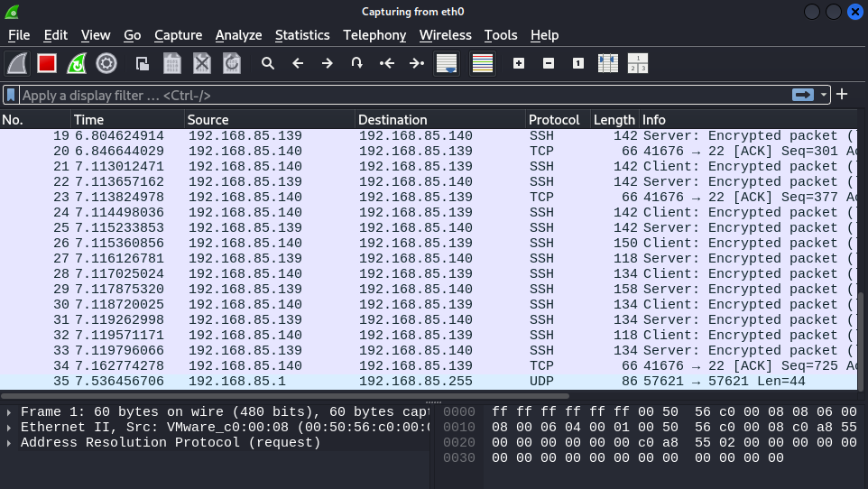Sort packets by Protocol column header
Image resolution: width=868 pixels, height=489 pixels.
tap(554, 119)
